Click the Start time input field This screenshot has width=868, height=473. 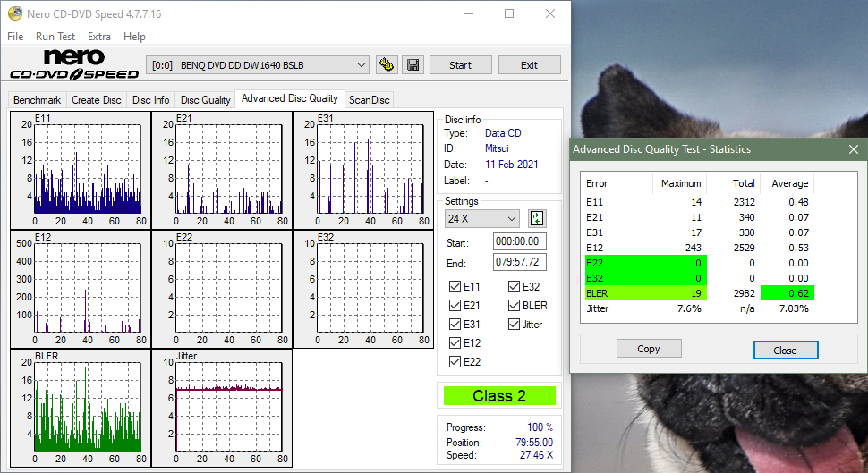[x=519, y=241]
